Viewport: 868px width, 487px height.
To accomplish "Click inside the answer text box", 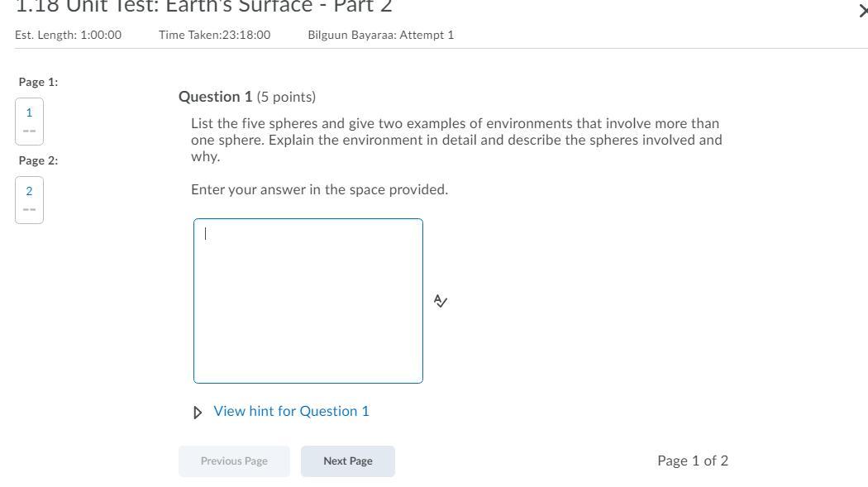I will (x=308, y=301).
